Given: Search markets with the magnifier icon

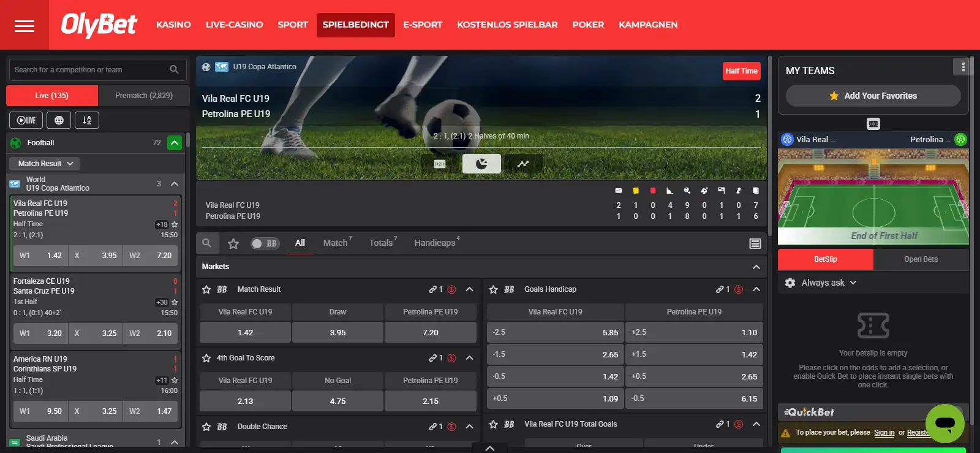Looking at the screenshot, I should pyautogui.click(x=207, y=243).
